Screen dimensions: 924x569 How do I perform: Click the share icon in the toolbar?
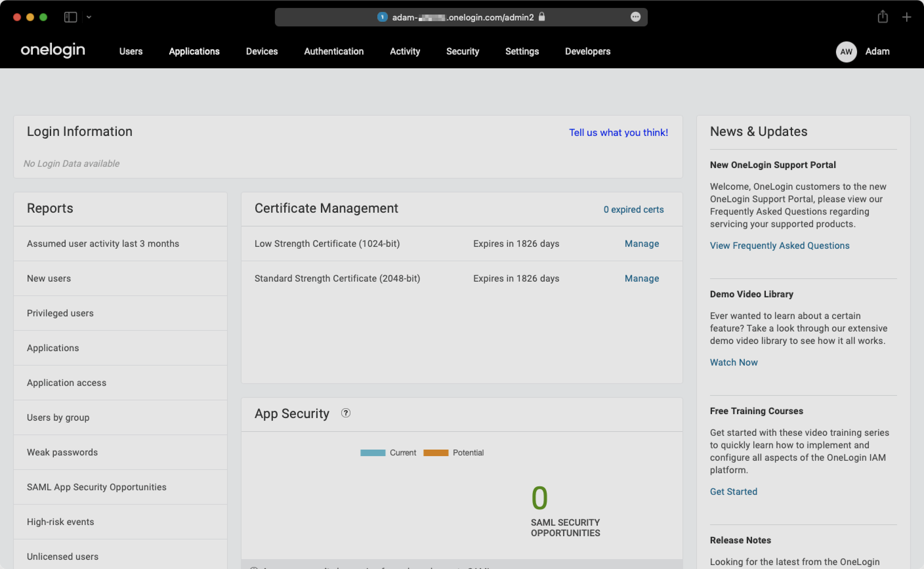tap(883, 17)
